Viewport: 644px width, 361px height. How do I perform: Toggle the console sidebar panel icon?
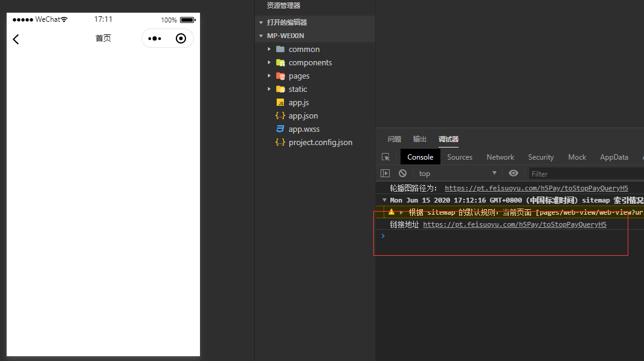[x=385, y=173]
